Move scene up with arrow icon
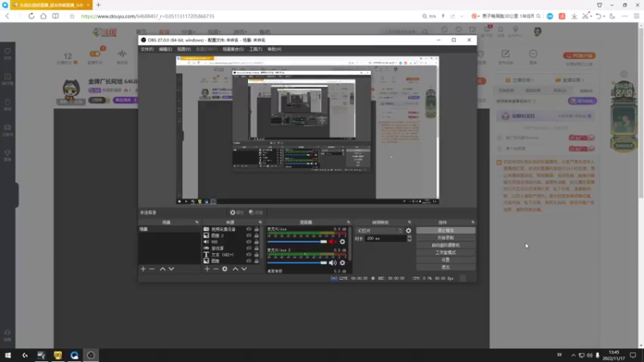This screenshot has width=644, height=362. pos(163,269)
